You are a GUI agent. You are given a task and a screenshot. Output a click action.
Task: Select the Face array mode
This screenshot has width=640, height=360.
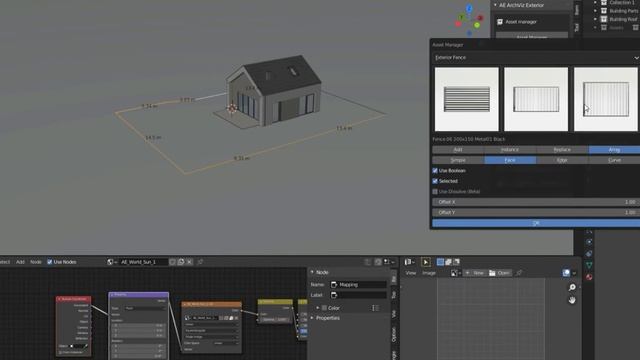click(510, 160)
